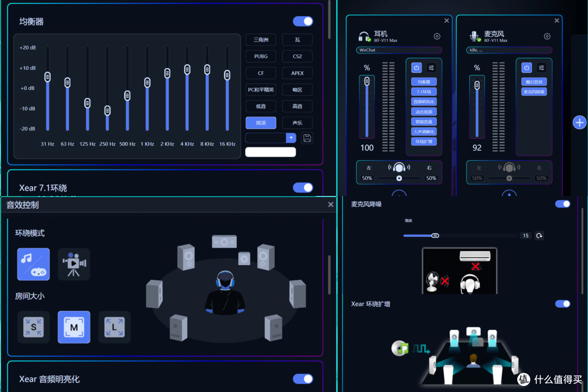Open the 均衡器 effect tag in headphone panel
Screen dimensions: 588x392
point(424,82)
